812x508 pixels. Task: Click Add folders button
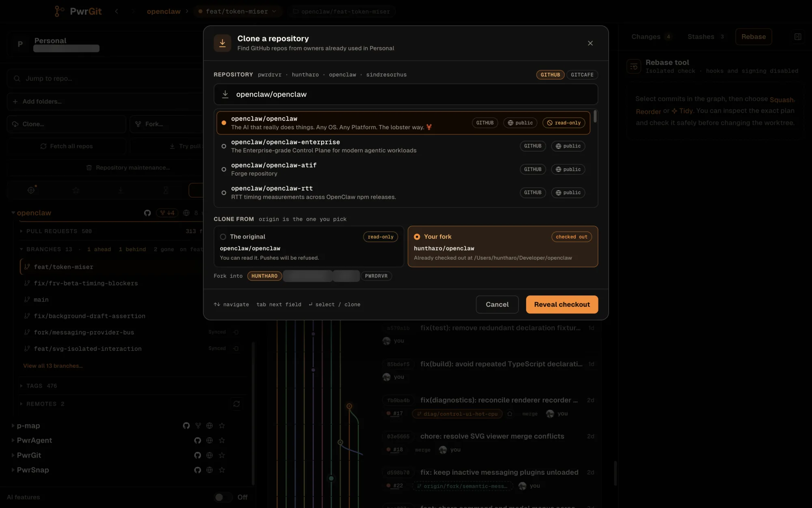click(106, 102)
